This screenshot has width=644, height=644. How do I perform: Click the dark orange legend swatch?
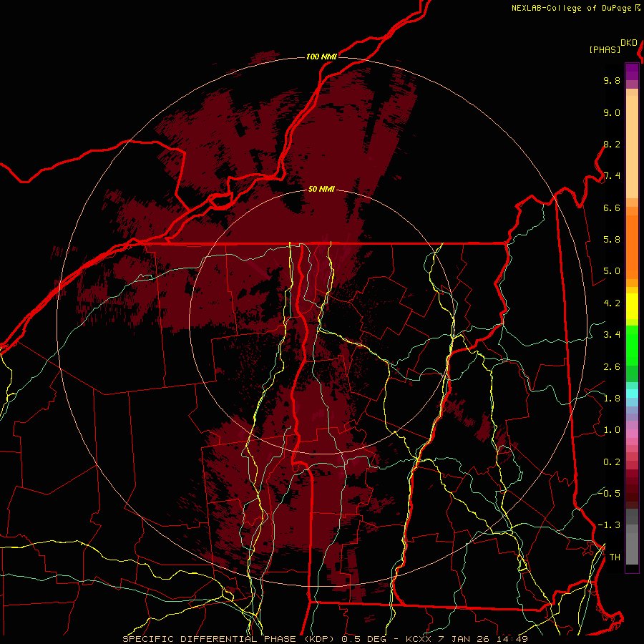pyautogui.click(x=632, y=246)
